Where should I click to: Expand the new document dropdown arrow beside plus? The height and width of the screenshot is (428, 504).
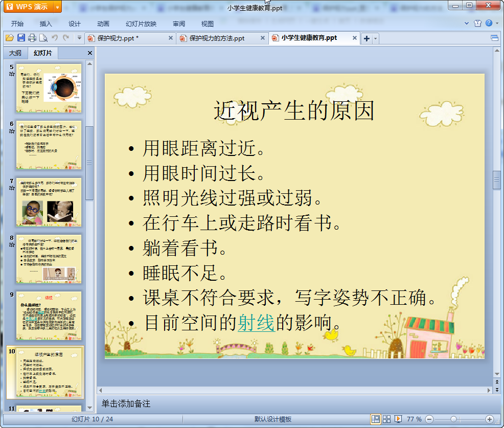375,38
